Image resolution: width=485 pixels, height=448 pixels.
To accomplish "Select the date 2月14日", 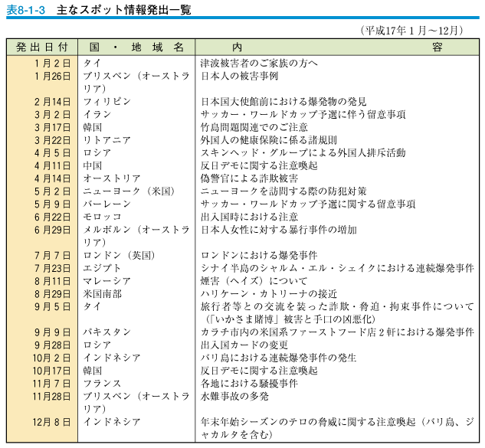I will coord(52,102).
